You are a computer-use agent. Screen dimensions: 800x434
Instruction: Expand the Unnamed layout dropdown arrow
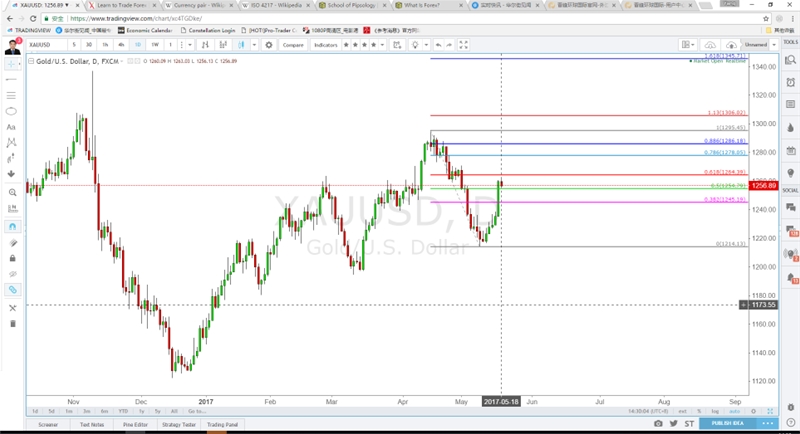774,45
